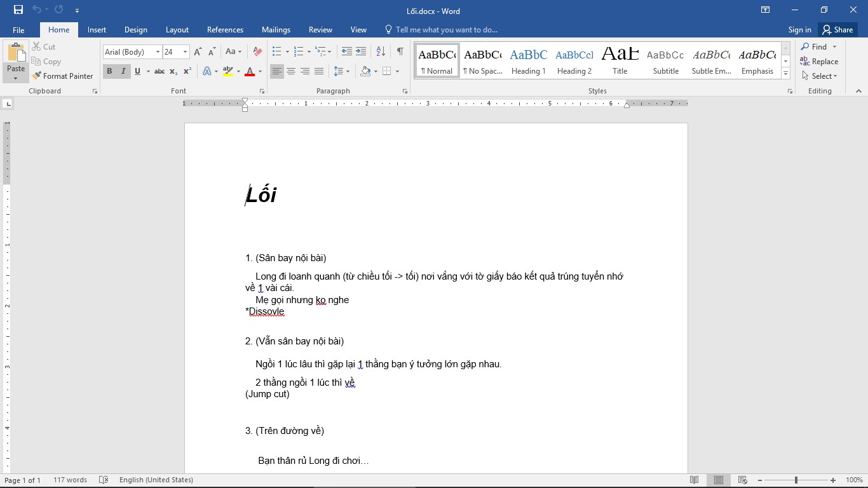Increase font size with Grow Font icon
This screenshot has height=488, width=868.
tap(198, 51)
